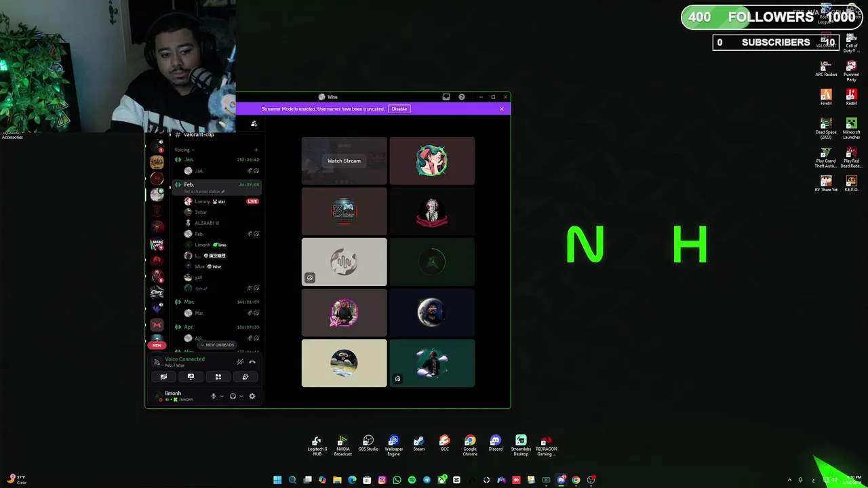Select the moon avatar video tile
Screen dimensions: 868x488
click(432, 313)
